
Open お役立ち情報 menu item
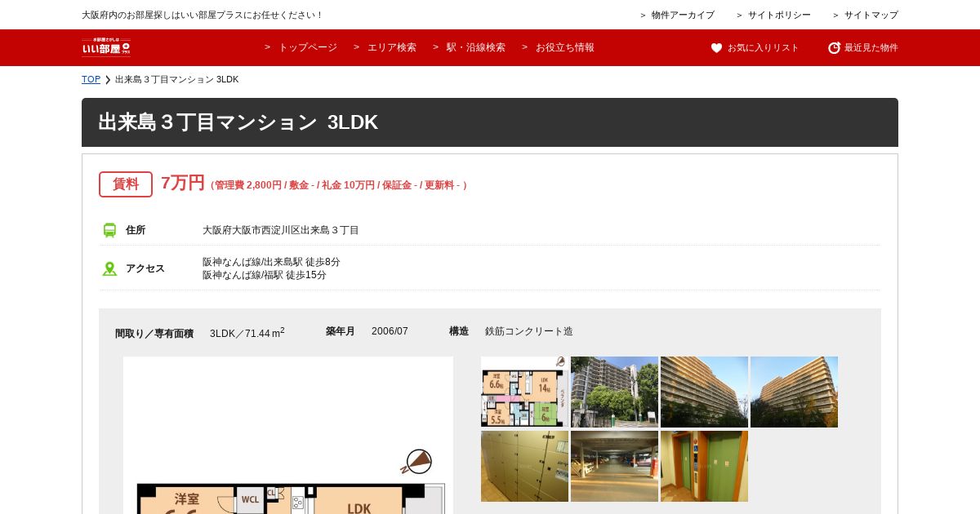pos(565,47)
